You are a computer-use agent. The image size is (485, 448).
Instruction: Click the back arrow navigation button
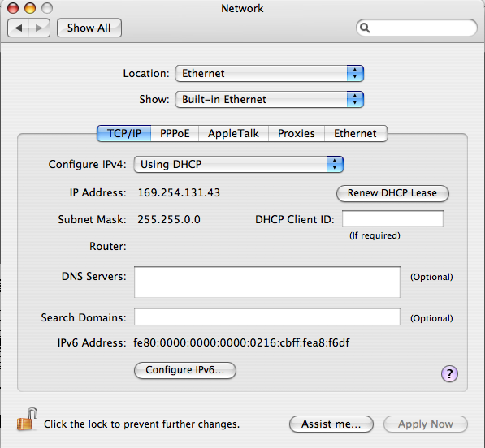point(18,28)
